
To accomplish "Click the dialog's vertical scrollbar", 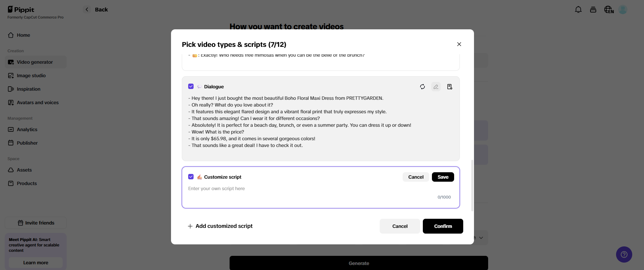I will tap(472, 185).
